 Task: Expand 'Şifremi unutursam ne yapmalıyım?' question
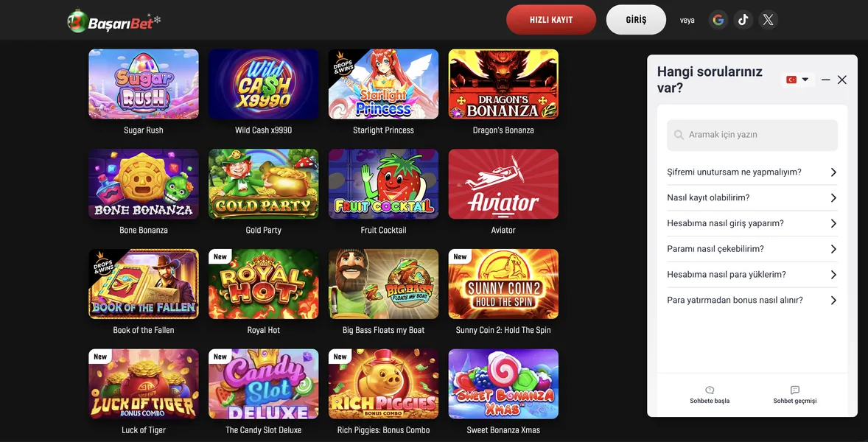[x=752, y=172]
